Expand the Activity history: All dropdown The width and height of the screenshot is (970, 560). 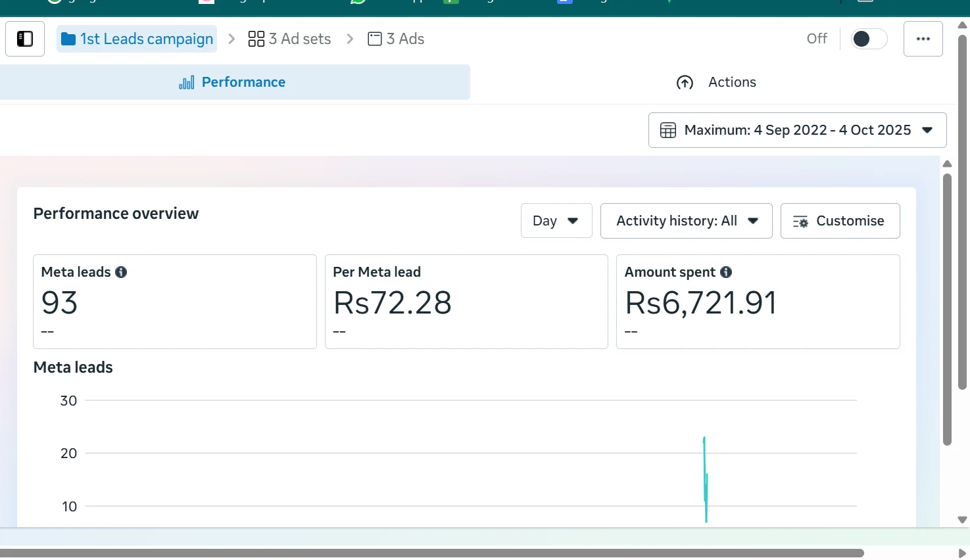point(686,221)
